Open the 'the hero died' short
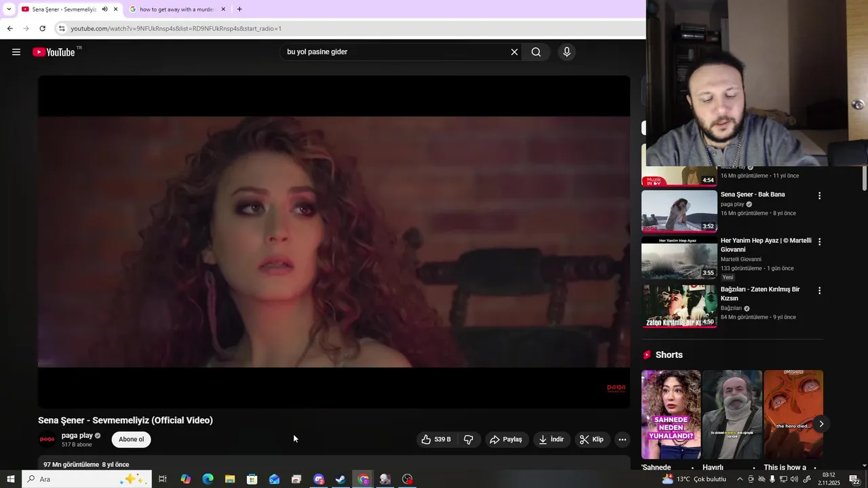The width and height of the screenshot is (868, 488). (793, 414)
